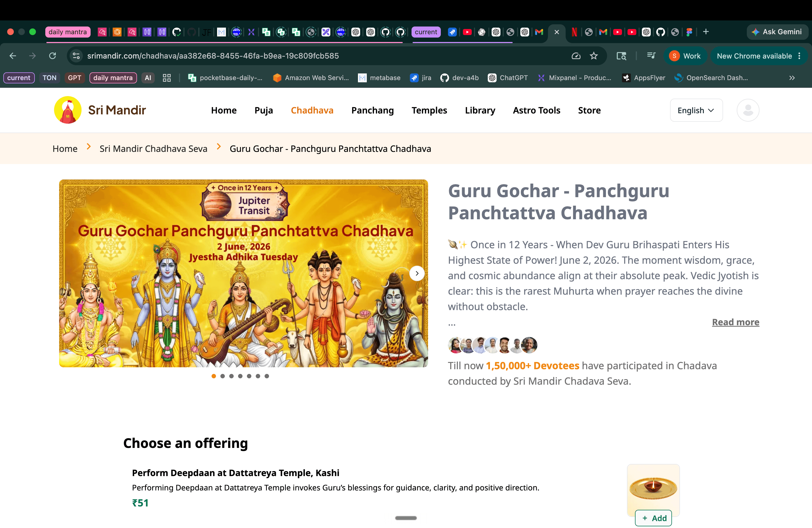Open Ask Gemini
The image size is (812, 528).
[x=777, y=32]
